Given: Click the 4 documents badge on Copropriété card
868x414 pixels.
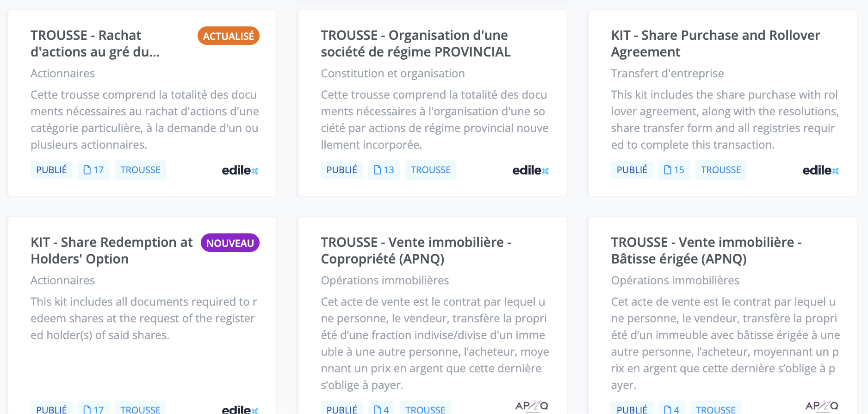Looking at the screenshot, I should (381, 409).
